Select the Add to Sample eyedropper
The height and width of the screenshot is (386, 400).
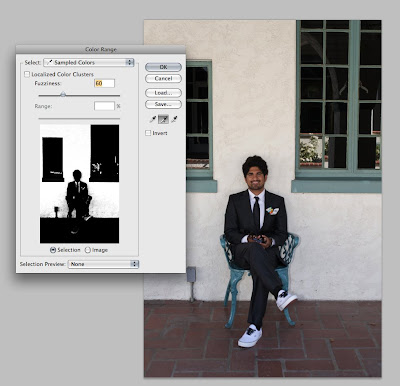coord(163,119)
